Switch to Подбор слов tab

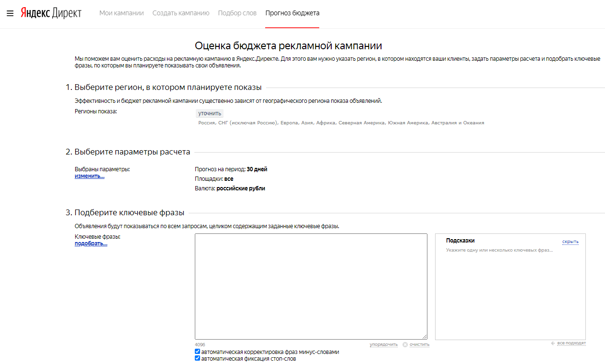(x=237, y=13)
